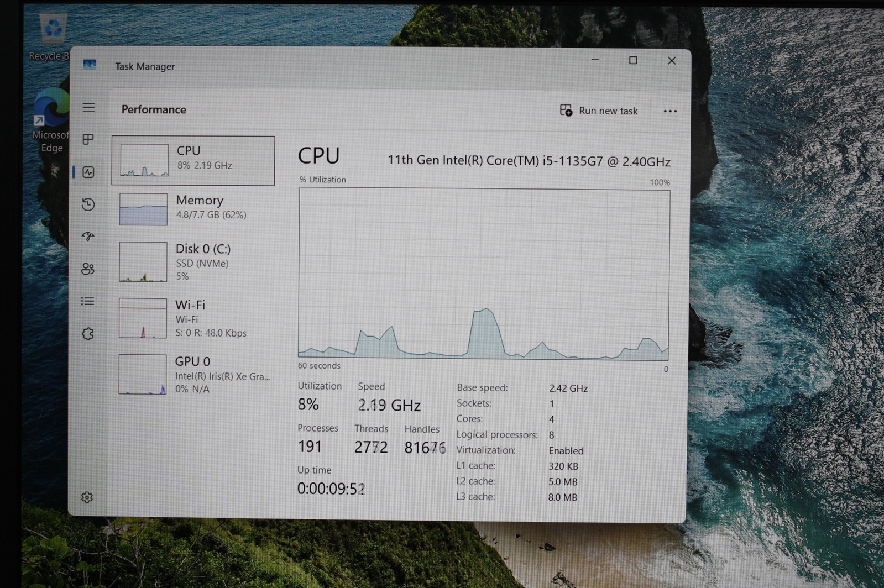Click the 60 seconds graph label

319,366
